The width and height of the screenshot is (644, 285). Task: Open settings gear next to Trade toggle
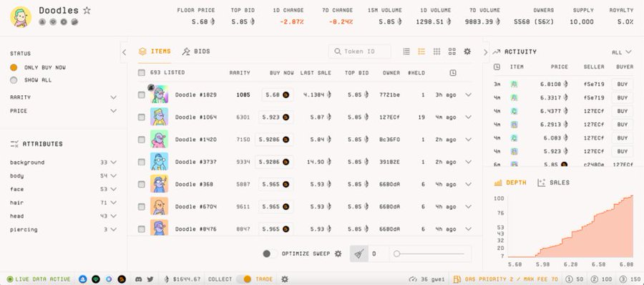click(x=285, y=279)
